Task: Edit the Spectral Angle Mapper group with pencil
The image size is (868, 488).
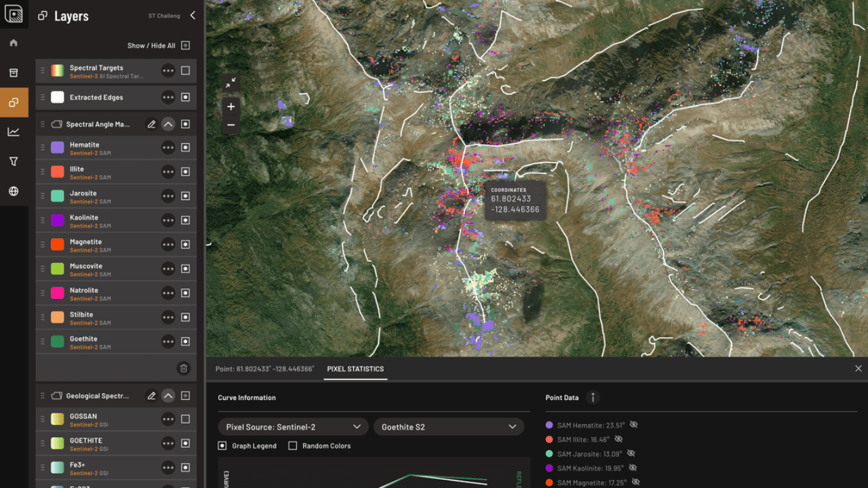Action: click(x=151, y=124)
